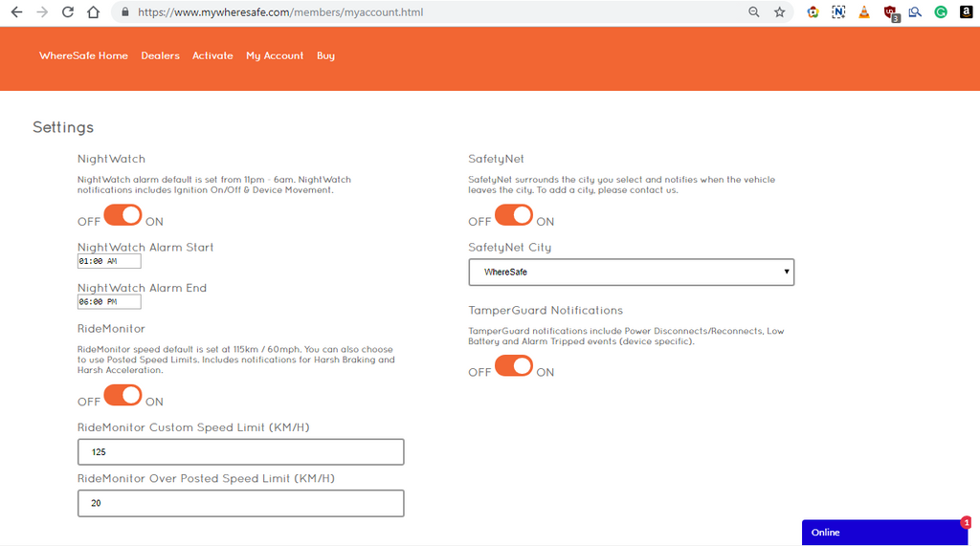Open WhereSafe Home nav link
The image size is (980, 546).
(83, 55)
